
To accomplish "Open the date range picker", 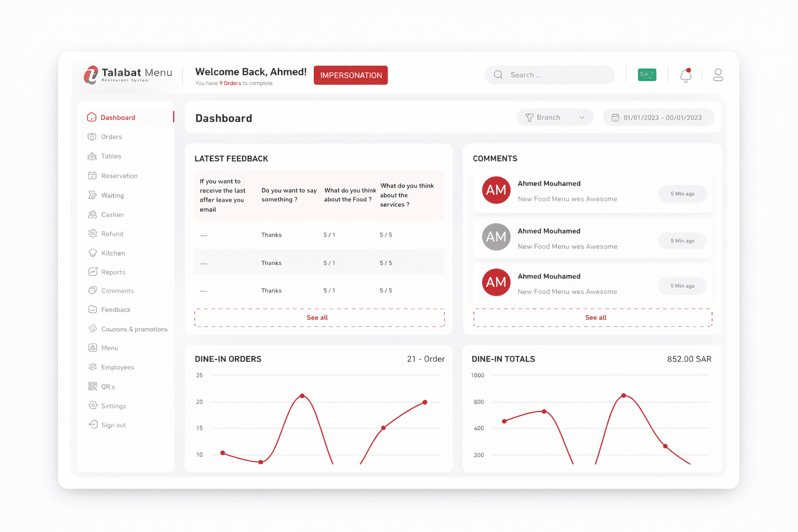I will 659,117.
